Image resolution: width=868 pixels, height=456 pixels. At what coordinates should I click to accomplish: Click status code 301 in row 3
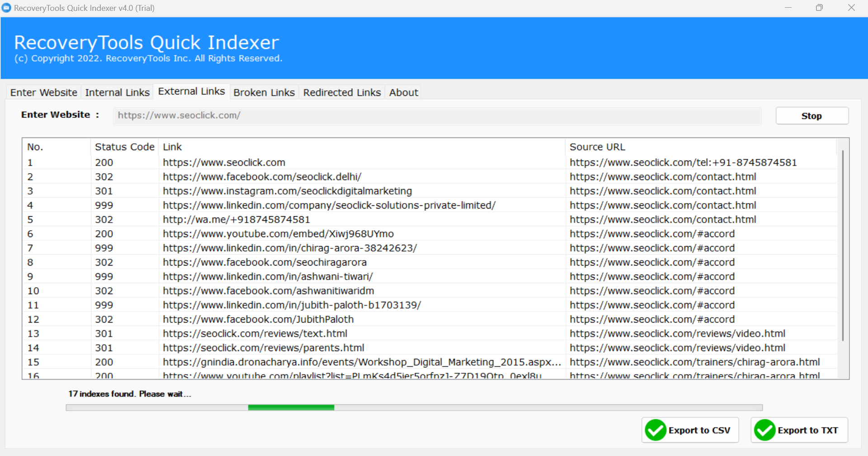point(104,191)
